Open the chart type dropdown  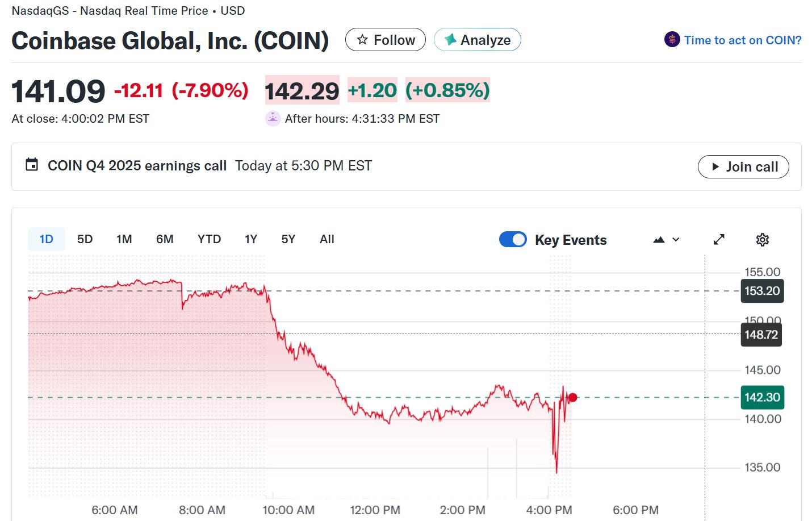tap(666, 240)
